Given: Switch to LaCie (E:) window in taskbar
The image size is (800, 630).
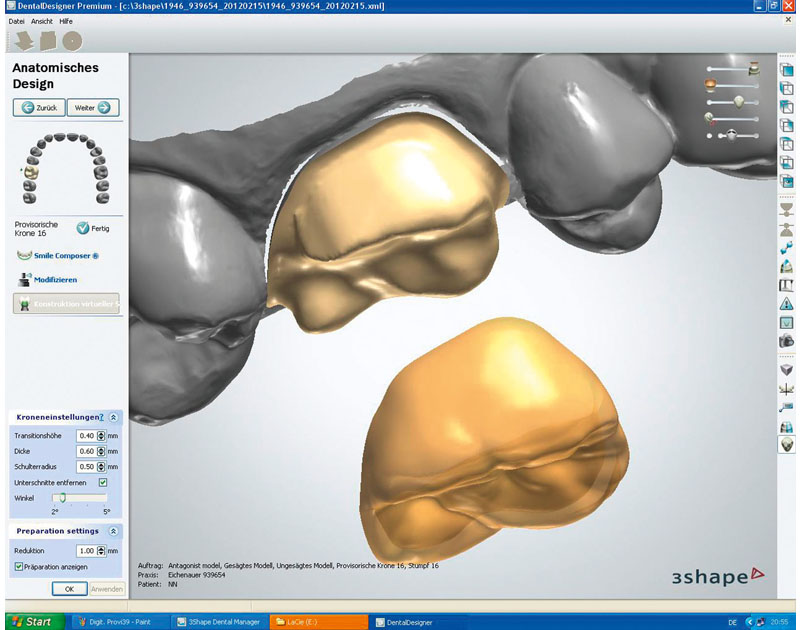Looking at the screenshot, I should (318, 622).
